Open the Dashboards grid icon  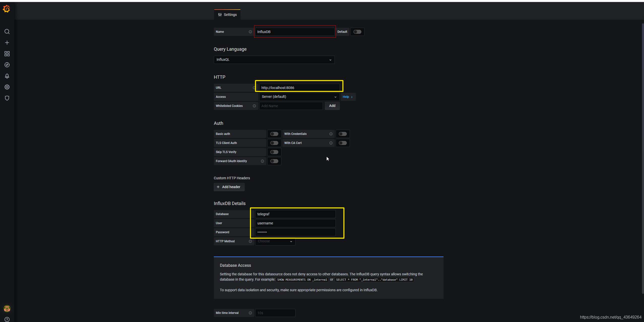coord(7,54)
